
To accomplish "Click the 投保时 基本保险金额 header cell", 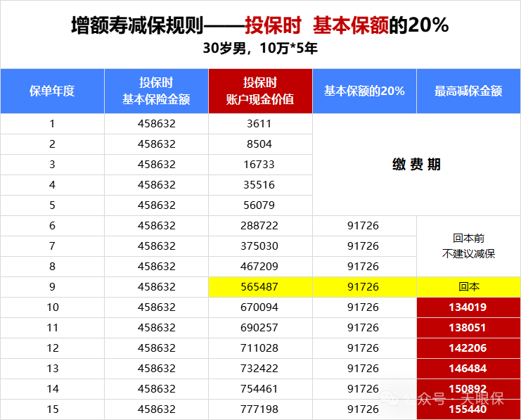I will (x=156, y=91).
